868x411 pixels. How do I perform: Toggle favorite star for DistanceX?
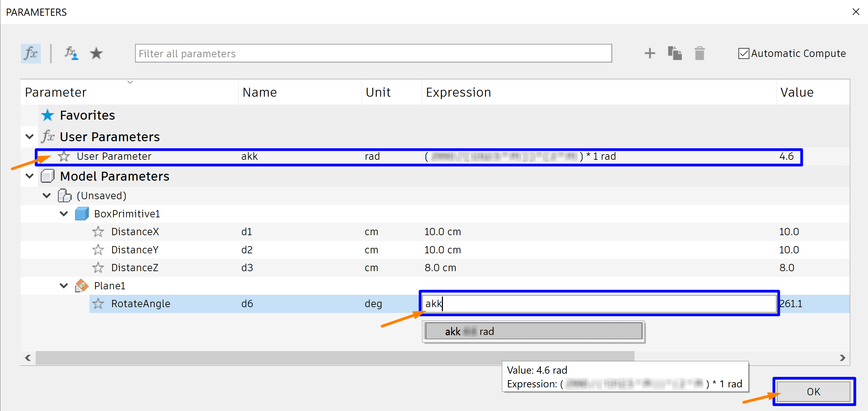pyautogui.click(x=98, y=232)
